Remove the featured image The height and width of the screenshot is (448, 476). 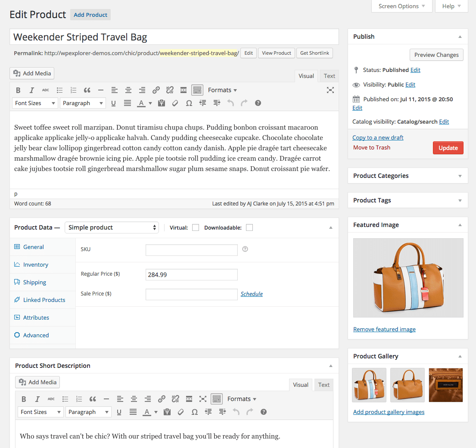coord(384,329)
